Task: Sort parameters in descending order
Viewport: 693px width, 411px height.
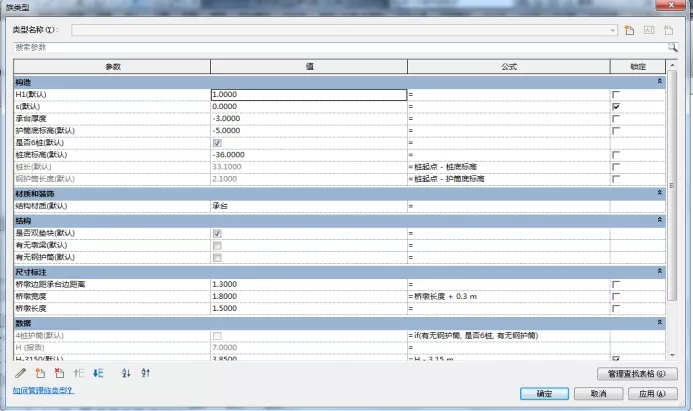Action: coord(145,373)
